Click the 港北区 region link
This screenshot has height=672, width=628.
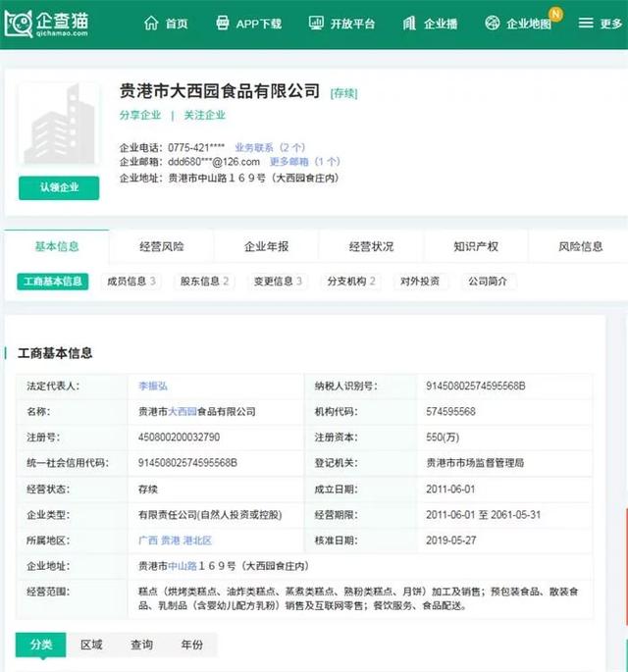[197, 541]
